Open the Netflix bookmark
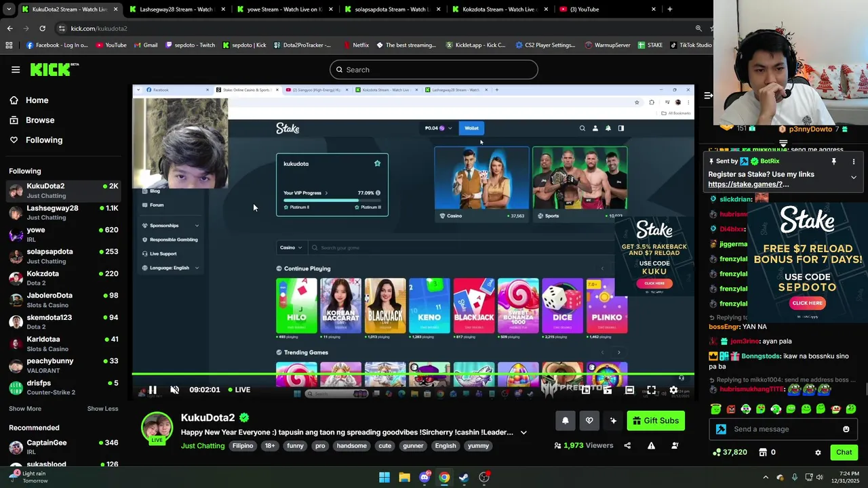This screenshot has width=868, height=488. (355, 45)
